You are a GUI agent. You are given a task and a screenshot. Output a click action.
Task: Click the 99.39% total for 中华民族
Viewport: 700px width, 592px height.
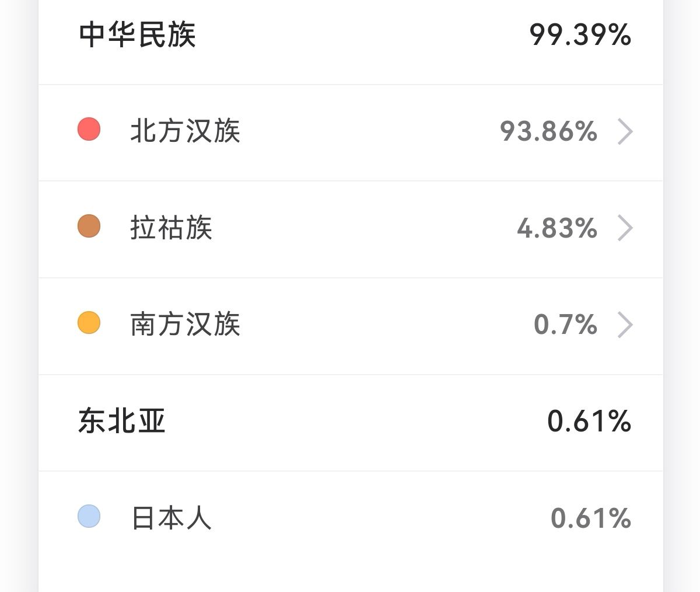(580, 35)
